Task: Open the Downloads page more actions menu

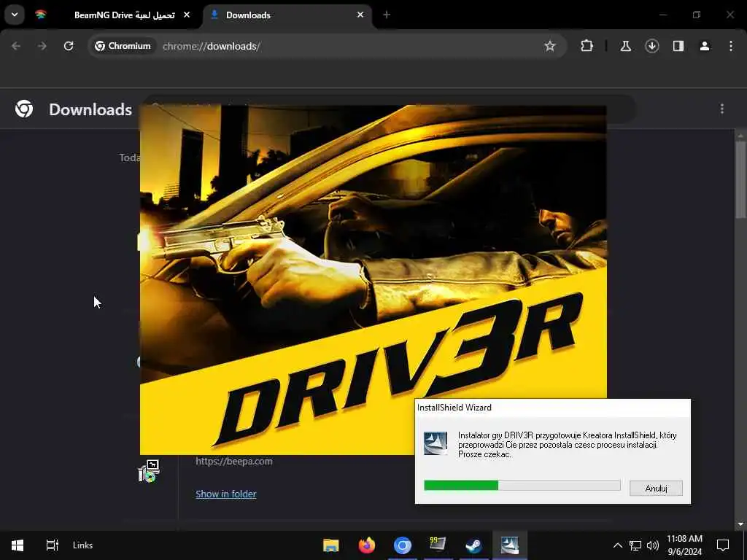Action: (x=722, y=109)
